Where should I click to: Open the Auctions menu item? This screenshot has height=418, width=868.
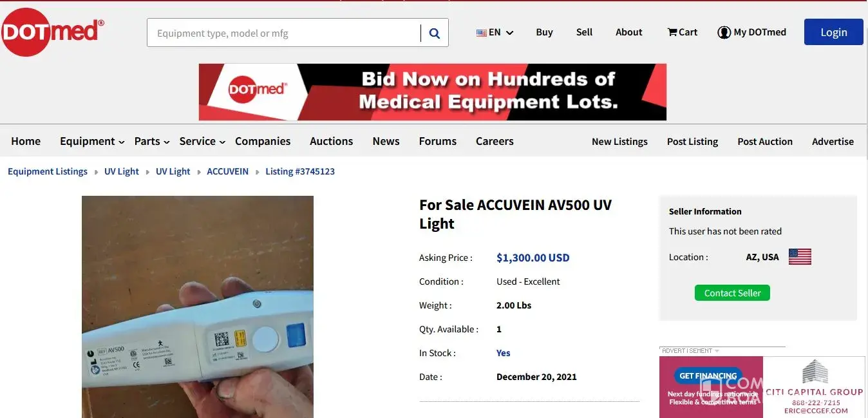click(x=331, y=141)
